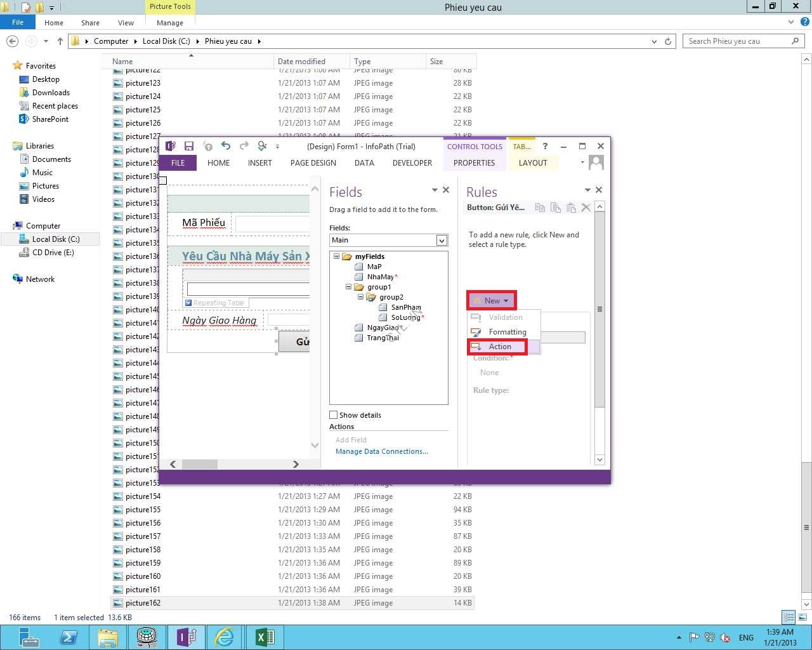Switch to the PAGE DESIGN tab
The image size is (812, 650).
313,163
